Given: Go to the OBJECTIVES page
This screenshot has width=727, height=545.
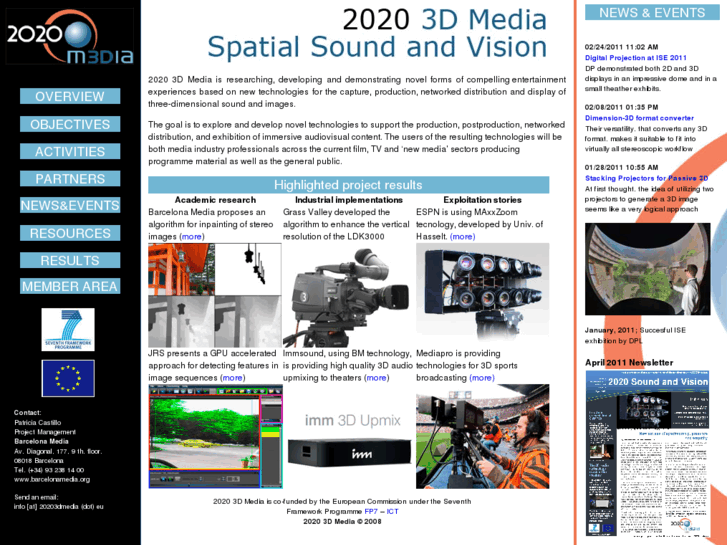Looking at the screenshot, I should [x=70, y=124].
